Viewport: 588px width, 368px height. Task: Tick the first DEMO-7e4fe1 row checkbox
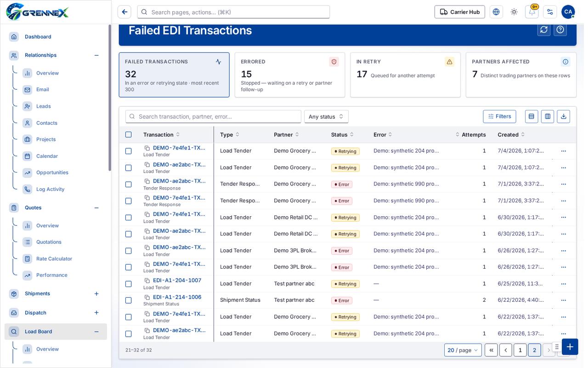[x=128, y=151]
